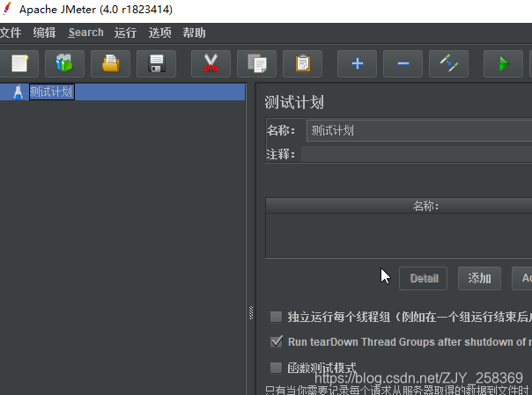Screen dimensions: 532x395
Task: Open the 运行 menu
Action: coord(126,33)
